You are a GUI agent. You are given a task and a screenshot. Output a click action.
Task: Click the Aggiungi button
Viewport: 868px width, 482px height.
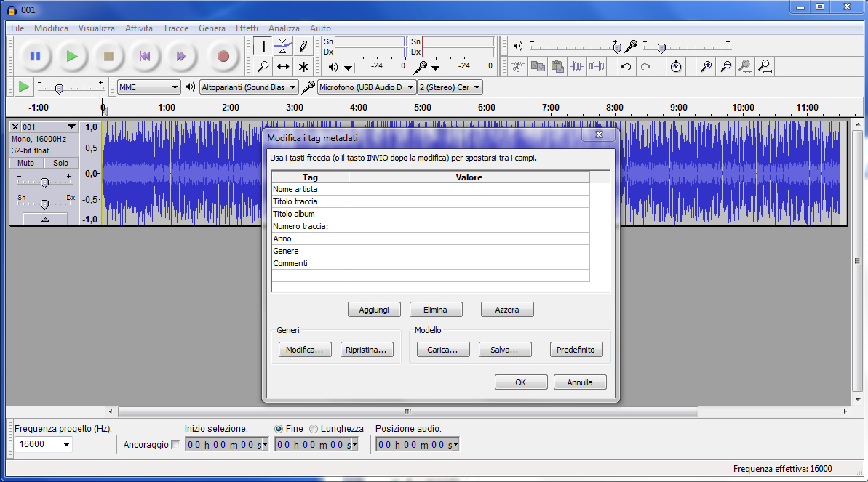coord(374,310)
